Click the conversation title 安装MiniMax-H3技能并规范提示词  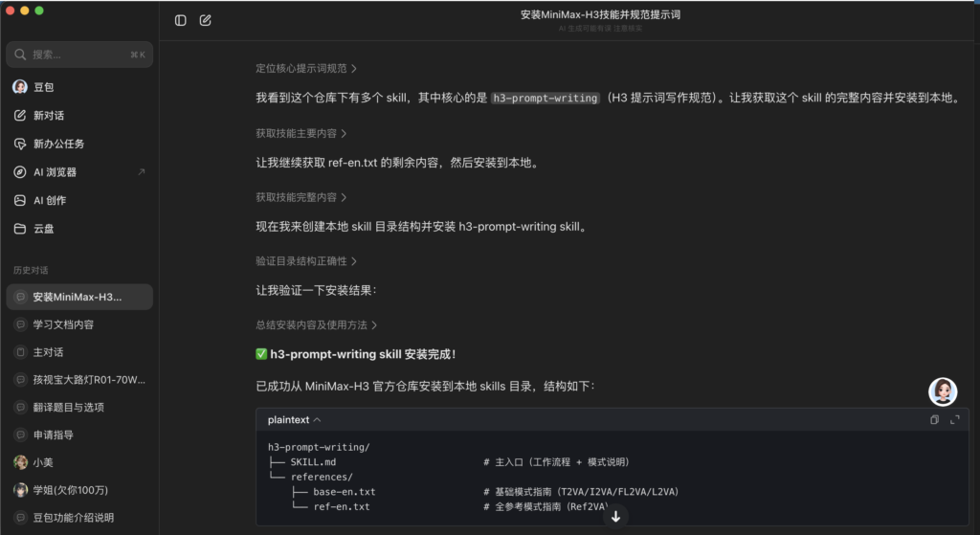click(x=601, y=14)
